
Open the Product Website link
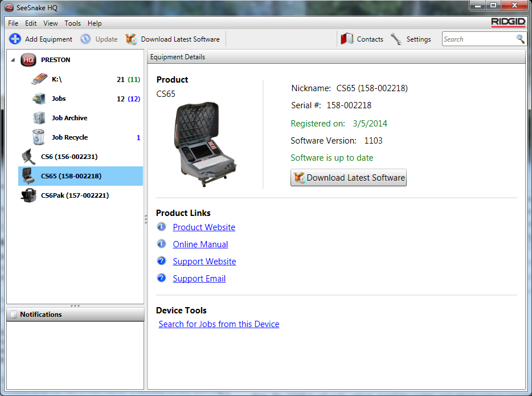204,227
